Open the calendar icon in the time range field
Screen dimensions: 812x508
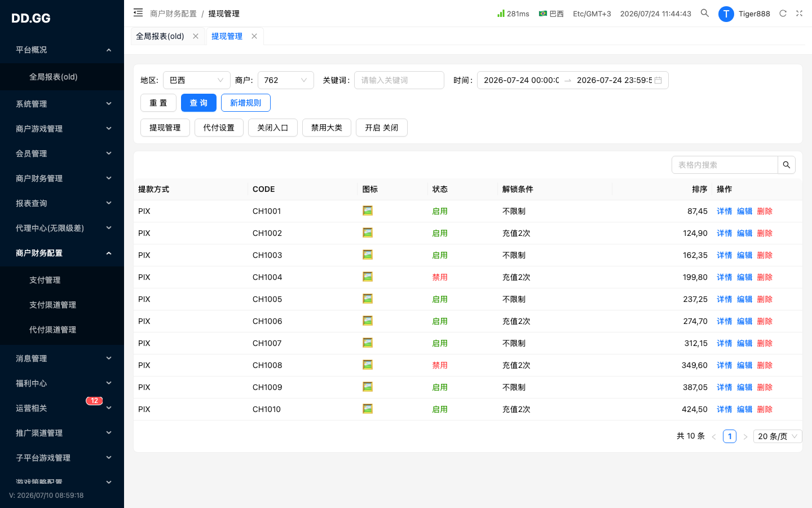[658, 80]
